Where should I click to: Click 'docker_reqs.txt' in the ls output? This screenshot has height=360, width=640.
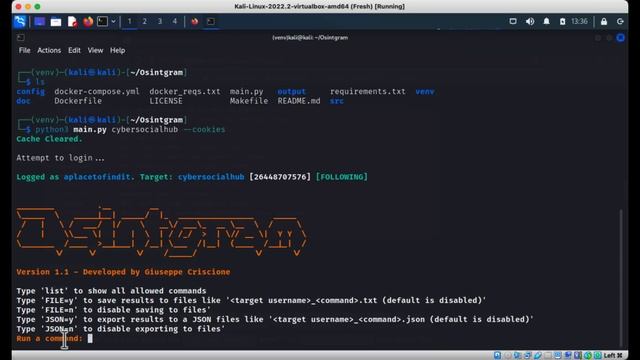[x=185, y=91]
